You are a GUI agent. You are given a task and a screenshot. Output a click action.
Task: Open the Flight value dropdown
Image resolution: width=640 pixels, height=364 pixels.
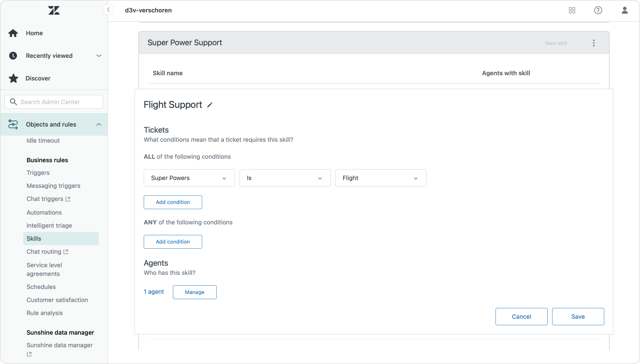pos(381,178)
